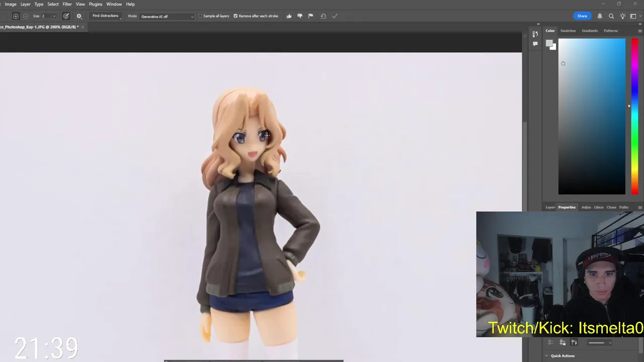Open the Discover lightbulb icon
The width and height of the screenshot is (644, 362).
pos(623,16)
